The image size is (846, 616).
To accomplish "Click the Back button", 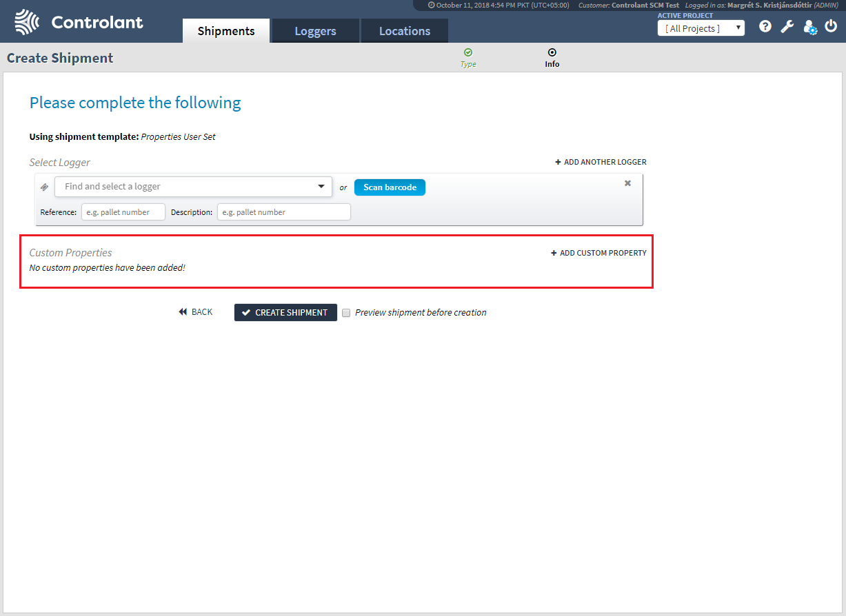I will point(195,312).
